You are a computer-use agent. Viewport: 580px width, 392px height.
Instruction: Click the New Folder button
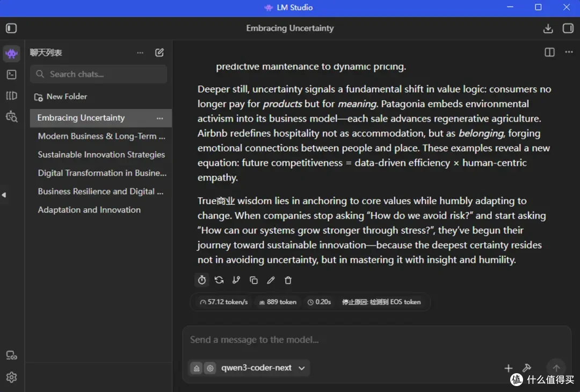(61, 97)
